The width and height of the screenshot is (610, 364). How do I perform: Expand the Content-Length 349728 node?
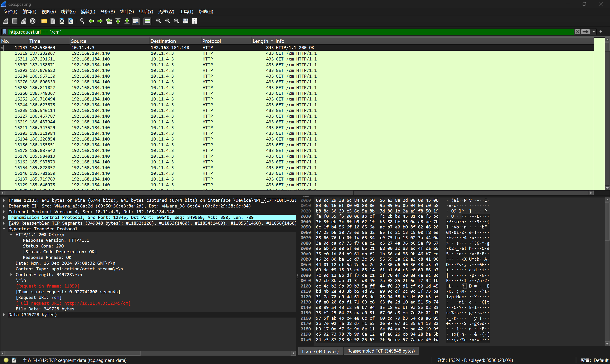11,275
